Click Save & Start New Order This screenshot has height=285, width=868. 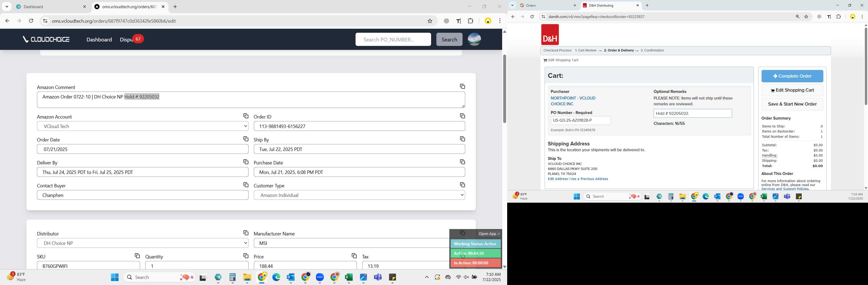click(x=792, y=104)
